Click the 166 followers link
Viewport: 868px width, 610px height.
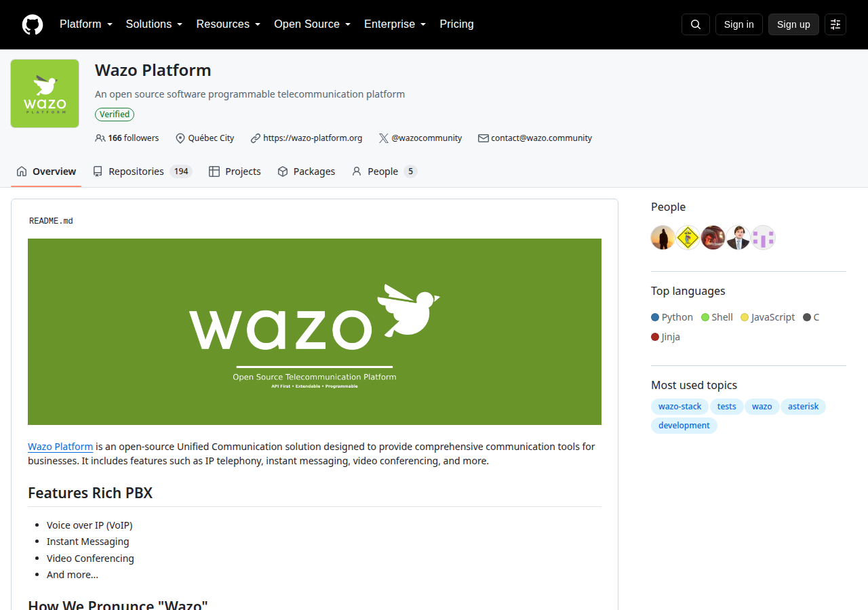127,138
